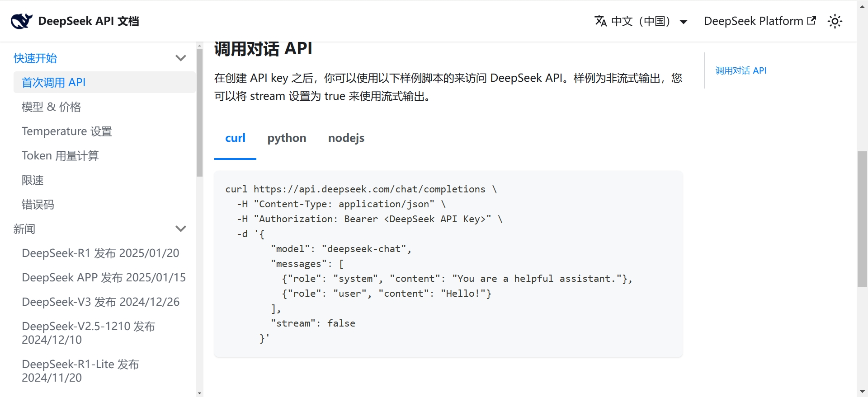This screenshot has width=868, height=397.
Task: Toggle the light/dark mode sun icon
Action: 835,21
